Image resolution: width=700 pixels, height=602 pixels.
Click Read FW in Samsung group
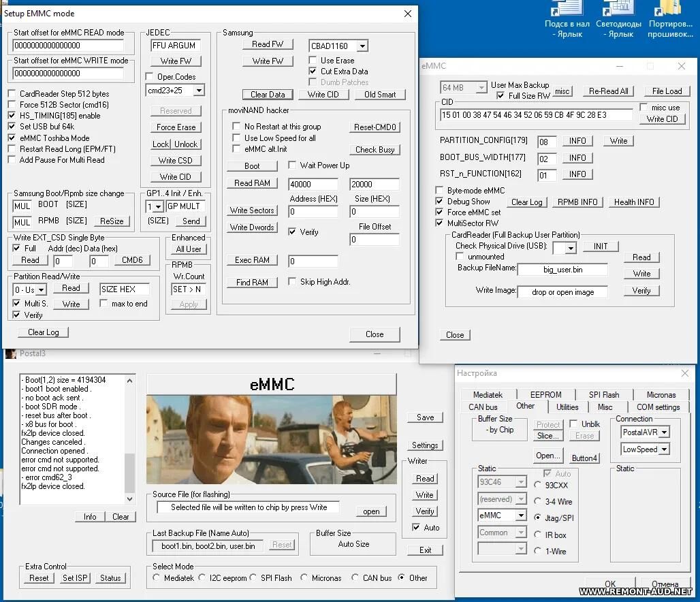click(x=268, y=44)
